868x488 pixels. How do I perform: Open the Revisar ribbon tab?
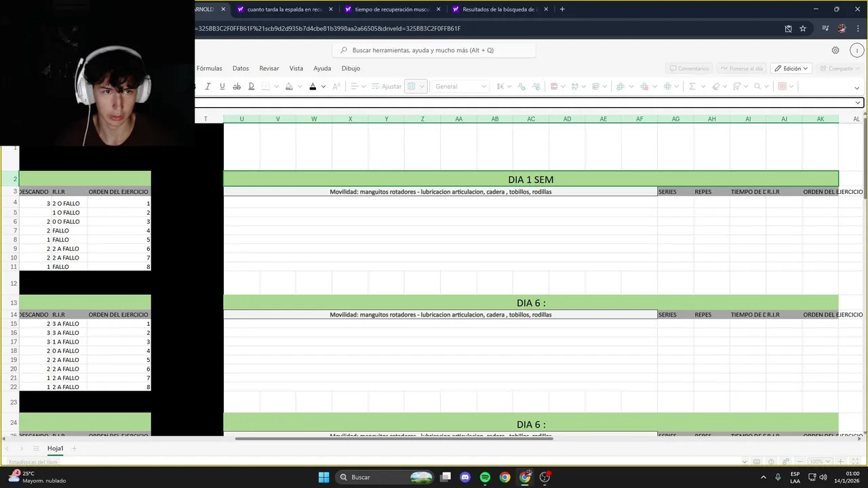(269, 68)
